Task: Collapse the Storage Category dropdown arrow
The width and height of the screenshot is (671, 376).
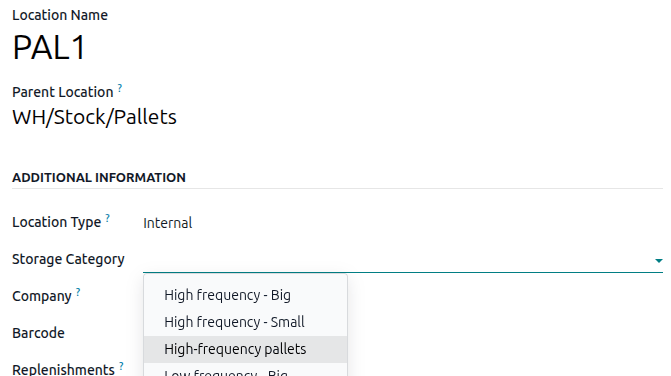Action: tap(658, 261)
